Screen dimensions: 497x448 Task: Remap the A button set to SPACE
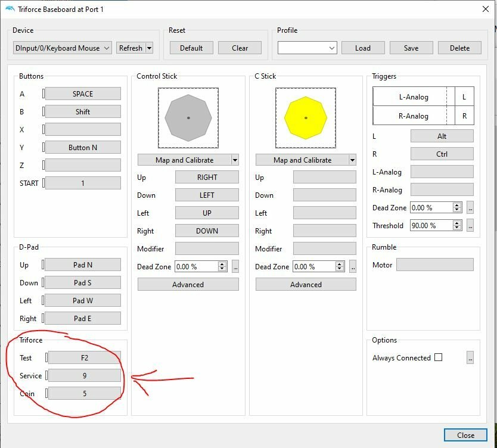click(83, 94)
